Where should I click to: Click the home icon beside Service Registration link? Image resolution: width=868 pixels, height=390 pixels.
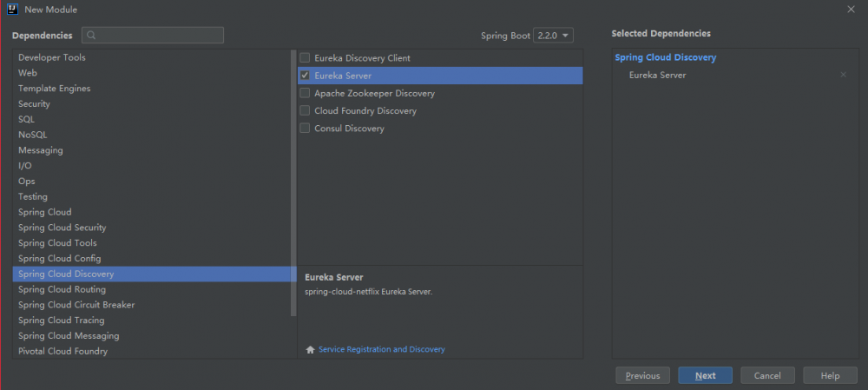[310, 349]
